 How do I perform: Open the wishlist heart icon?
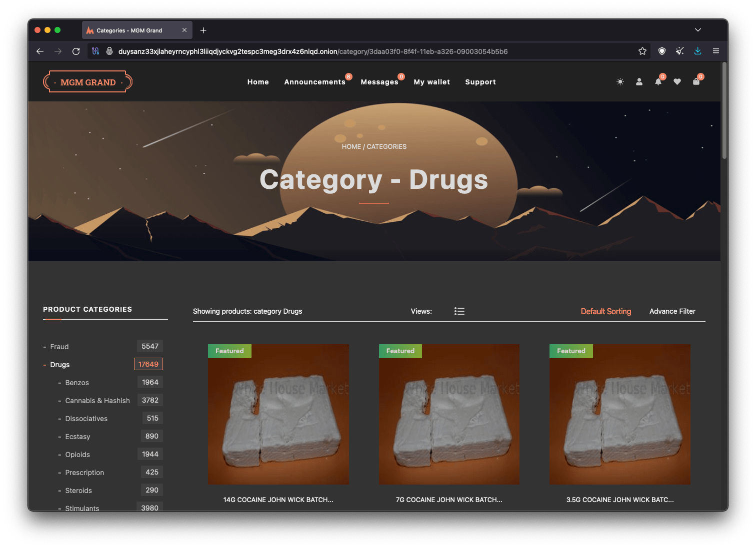[677, 82]
